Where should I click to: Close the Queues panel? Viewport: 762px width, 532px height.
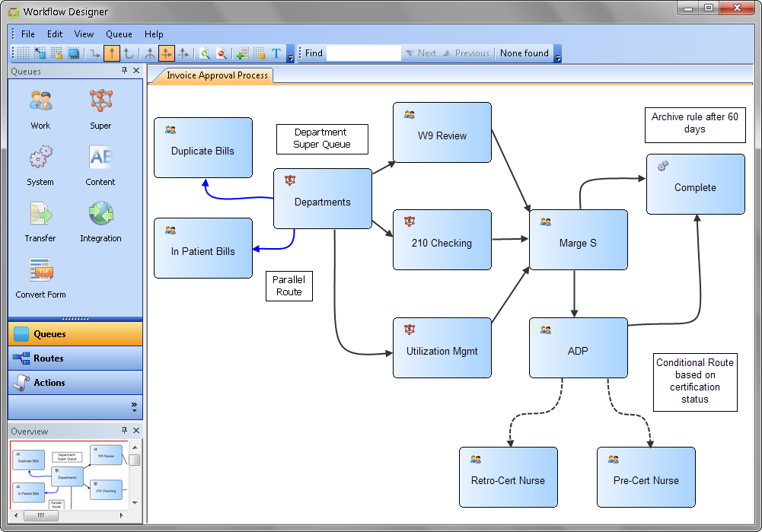click(x=136, y=71)
